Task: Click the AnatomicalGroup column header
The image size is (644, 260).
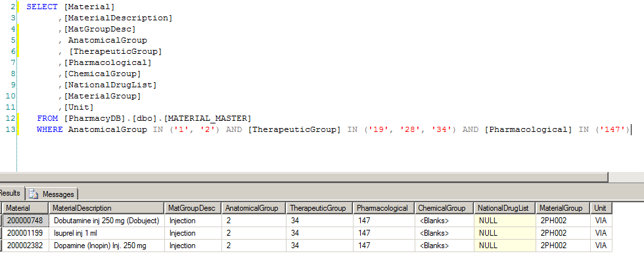Action: pos(254,208)
